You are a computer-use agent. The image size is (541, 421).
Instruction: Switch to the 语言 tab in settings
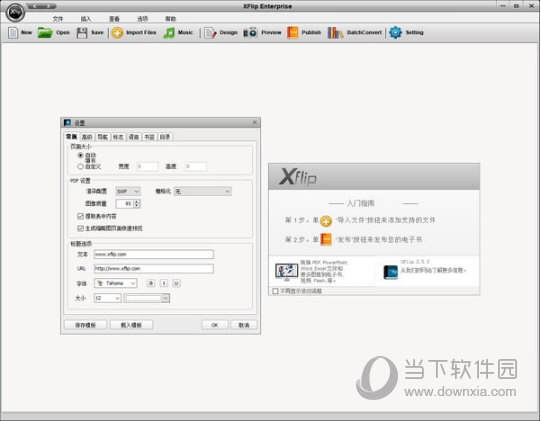coord(134,137)
